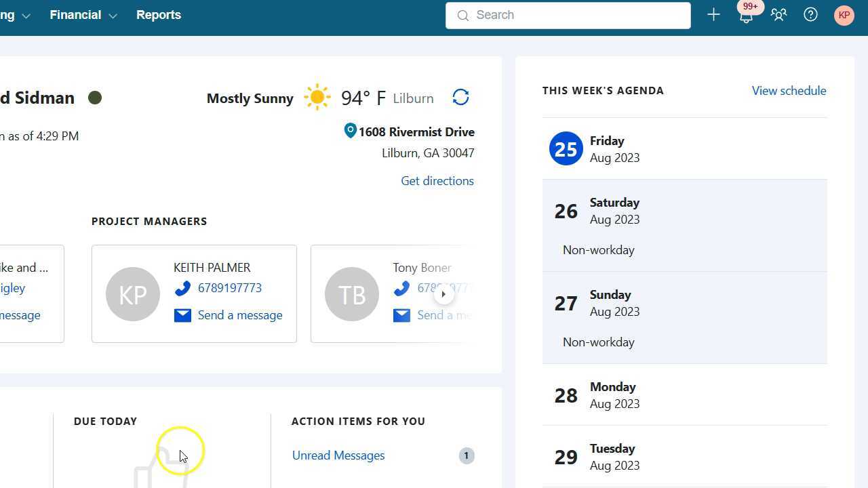Click the plus quick-add icon
This screenshot has width=868, height=488.
[713, 15]
